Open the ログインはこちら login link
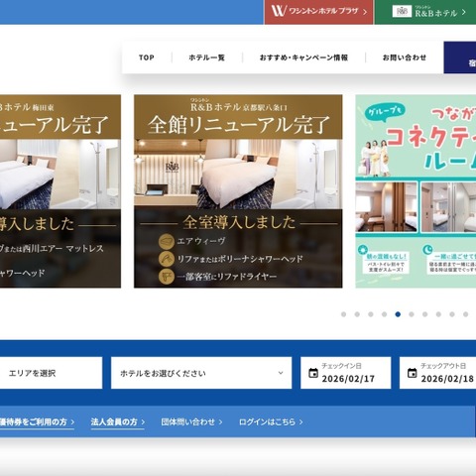The width and height of the screenshot is (476, 476). coord(271,422)
